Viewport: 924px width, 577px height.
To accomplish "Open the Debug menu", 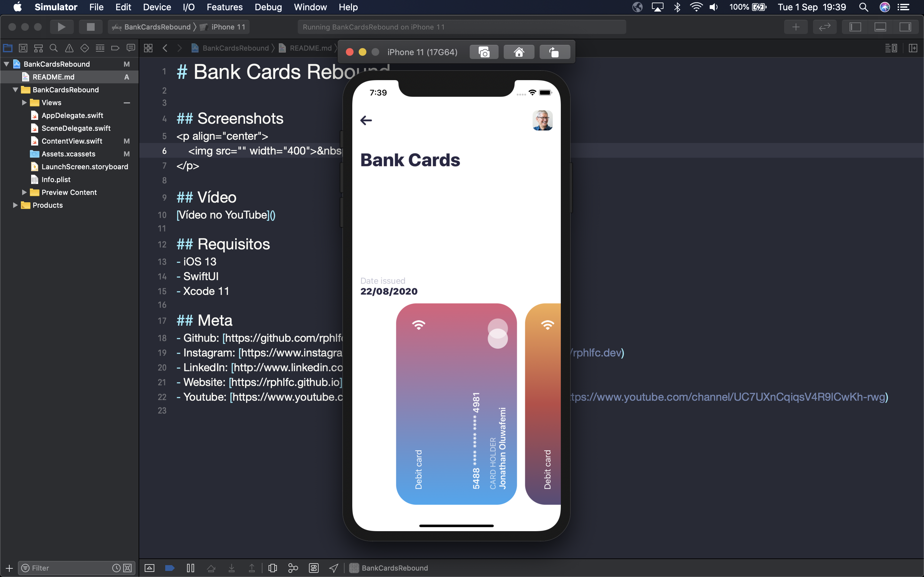I will [268, 7].
